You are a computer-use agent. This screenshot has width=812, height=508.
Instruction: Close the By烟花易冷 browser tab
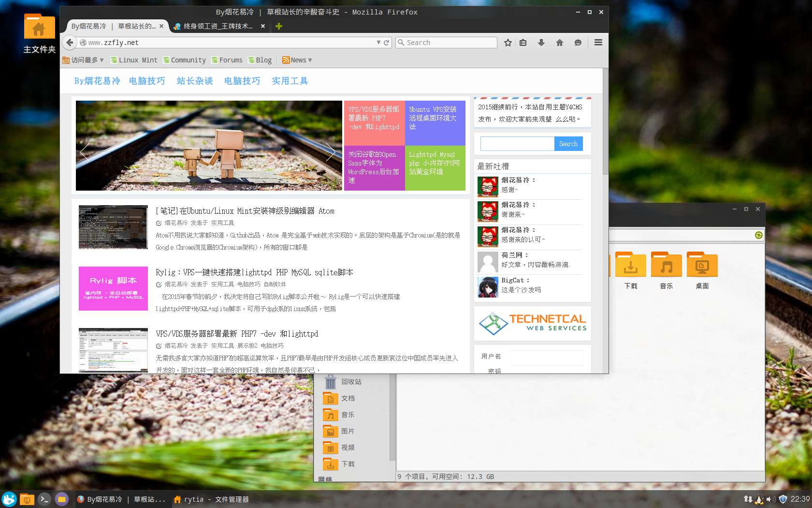pos(161,26)
